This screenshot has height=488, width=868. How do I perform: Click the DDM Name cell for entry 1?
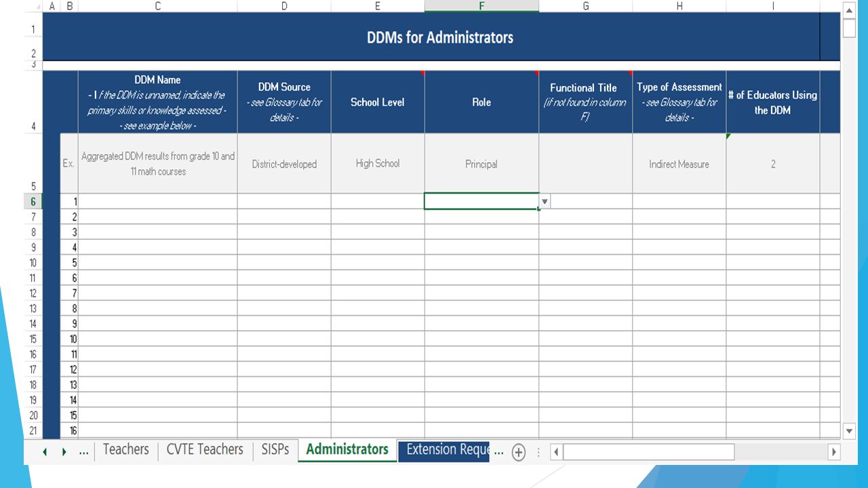pos(158,201)
